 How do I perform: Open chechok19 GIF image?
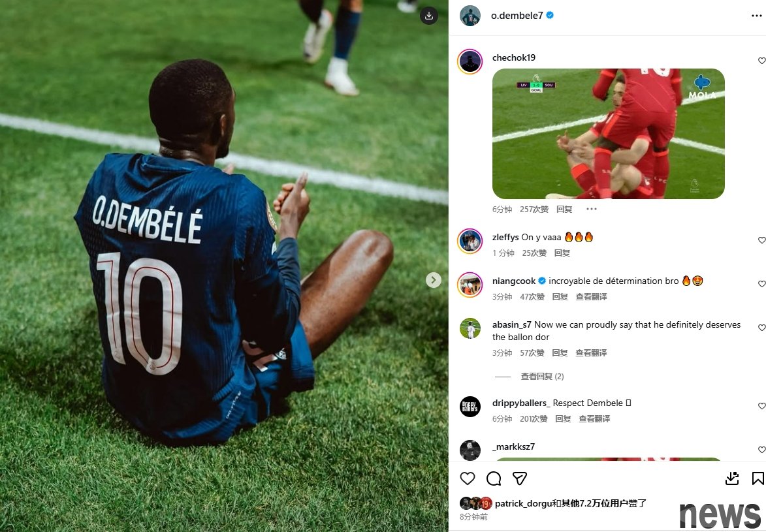point(608,133)
